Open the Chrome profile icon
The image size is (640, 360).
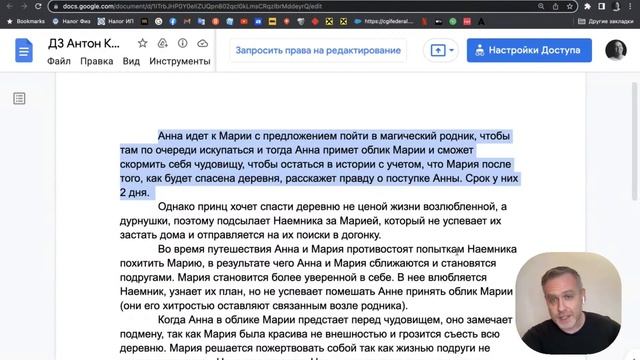tap(616, 6)
